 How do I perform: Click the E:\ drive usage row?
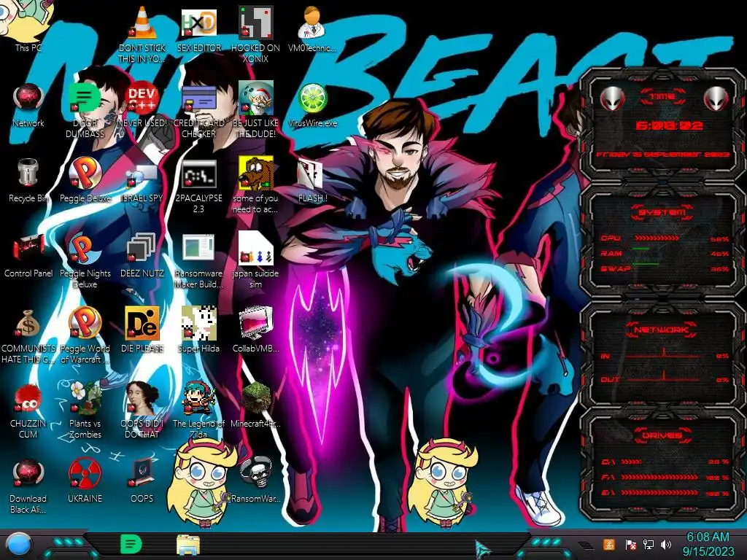coord(665,492)
